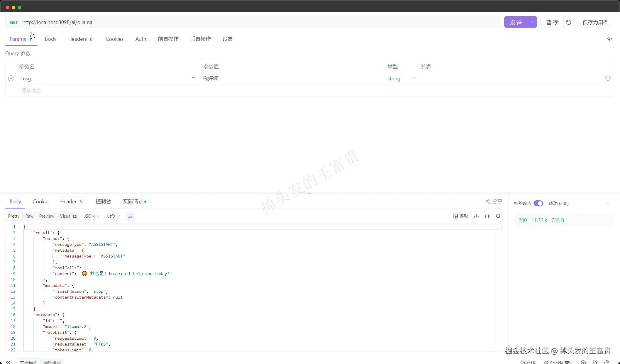The height and width of the screenshot is (364, 620).
Task: Open the Cookie response tab
Action: (40, 202)
